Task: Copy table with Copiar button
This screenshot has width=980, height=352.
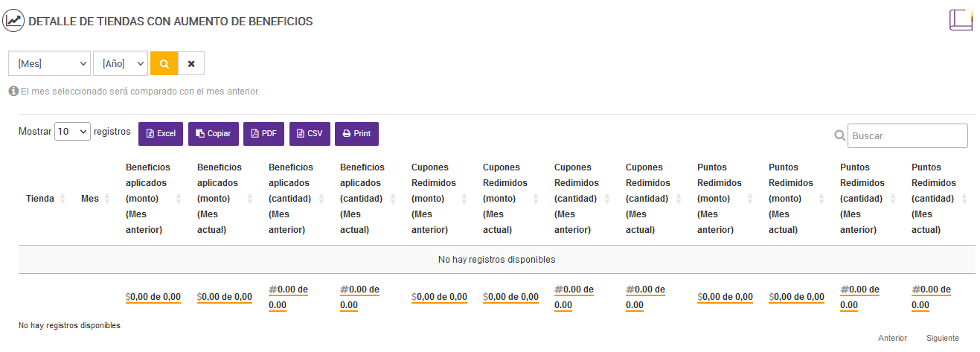Action: click(x=214, y=134)
